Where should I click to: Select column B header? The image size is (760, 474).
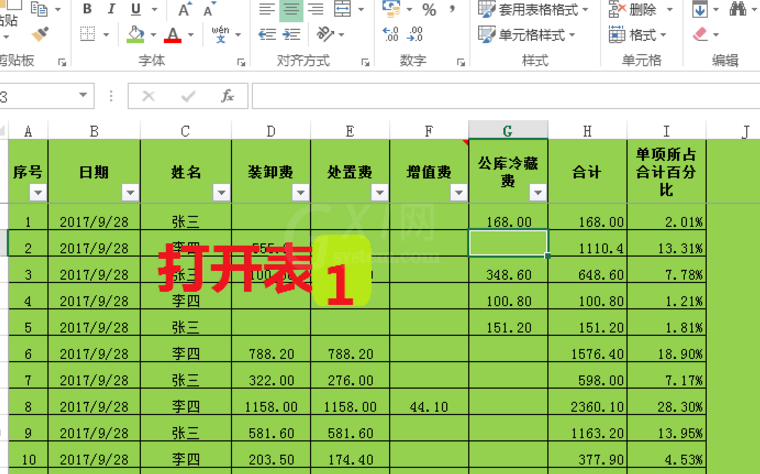tap(94, 130)
